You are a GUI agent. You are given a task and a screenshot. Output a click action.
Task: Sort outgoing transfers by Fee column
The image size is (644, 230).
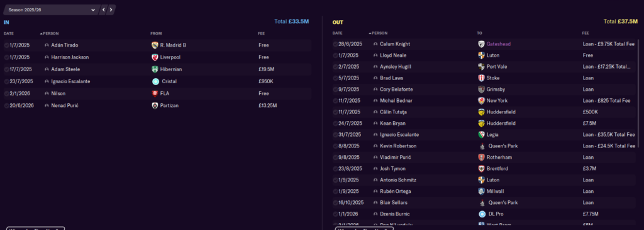586,33
